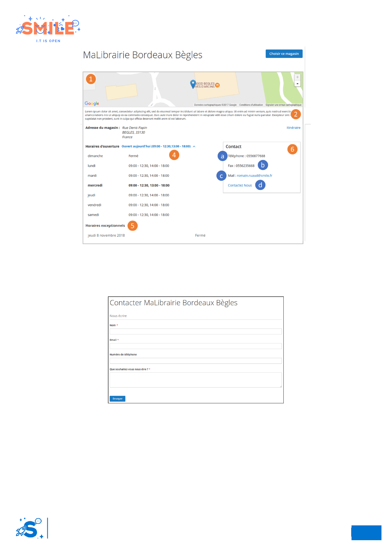392x554 pixels.
Task: Click the Email input field
Action: click(196, 346)
